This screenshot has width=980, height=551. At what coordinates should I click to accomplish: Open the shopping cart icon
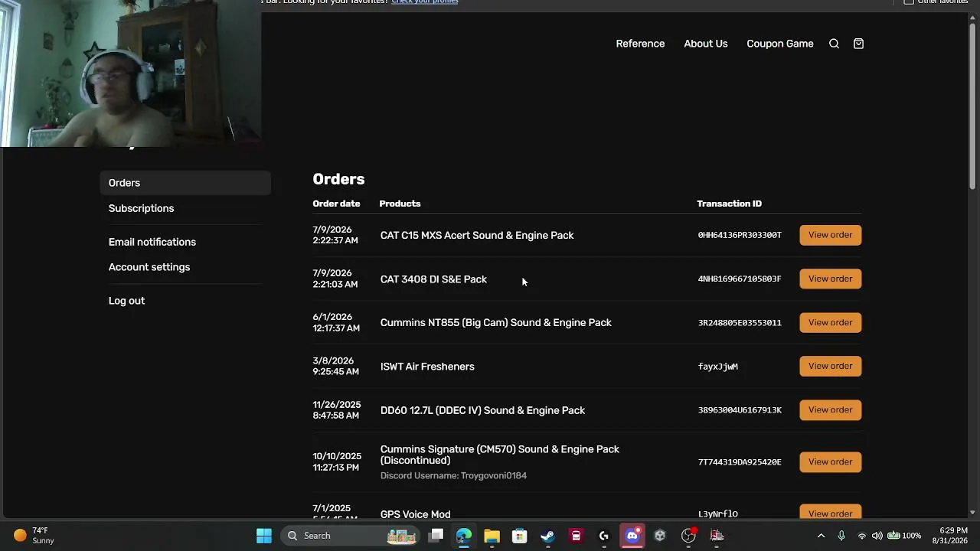(858, 44)
